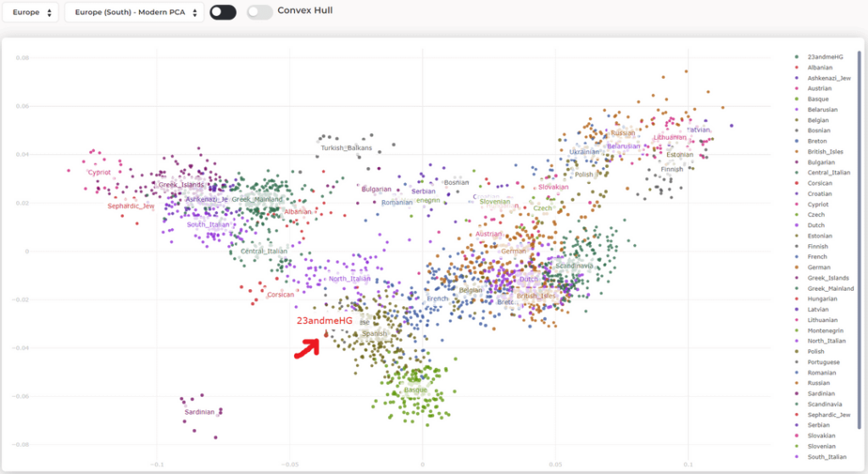The height and width of the screenshot is (474, 868).
Task: Click the Greek_Mainland cluster label on plot
Action: tap(257, 199)
